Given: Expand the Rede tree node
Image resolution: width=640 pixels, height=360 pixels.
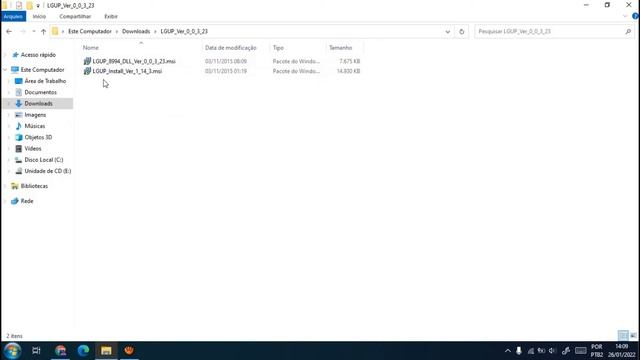Looking at the screenshot, I should pos(5,201).
